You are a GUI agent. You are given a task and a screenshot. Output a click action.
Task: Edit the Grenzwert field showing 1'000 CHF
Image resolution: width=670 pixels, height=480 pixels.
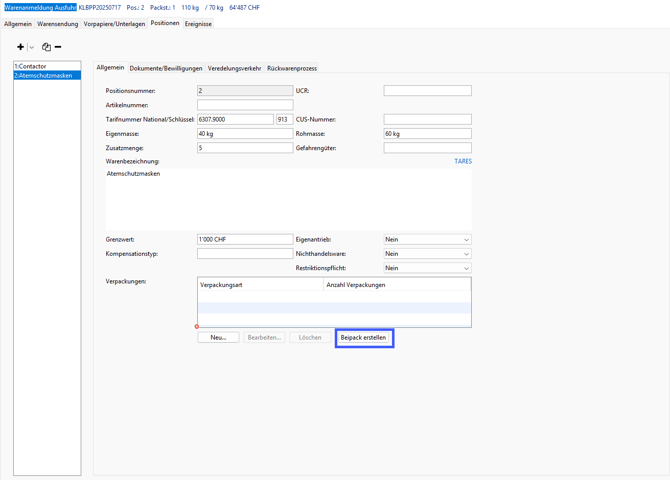[x=245, y=239]
